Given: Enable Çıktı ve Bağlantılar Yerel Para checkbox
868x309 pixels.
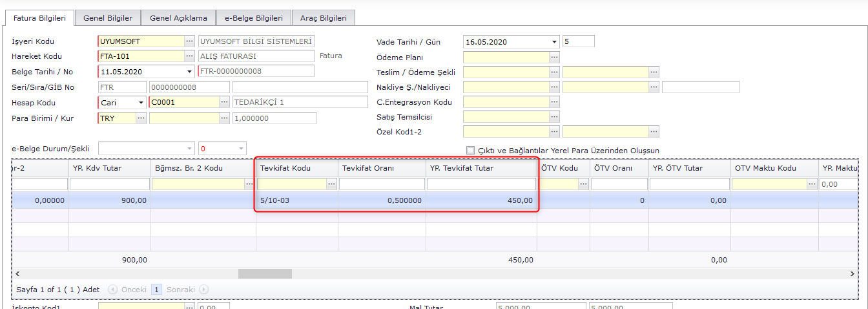Looking at the screenshot, I should click(470, 150).
